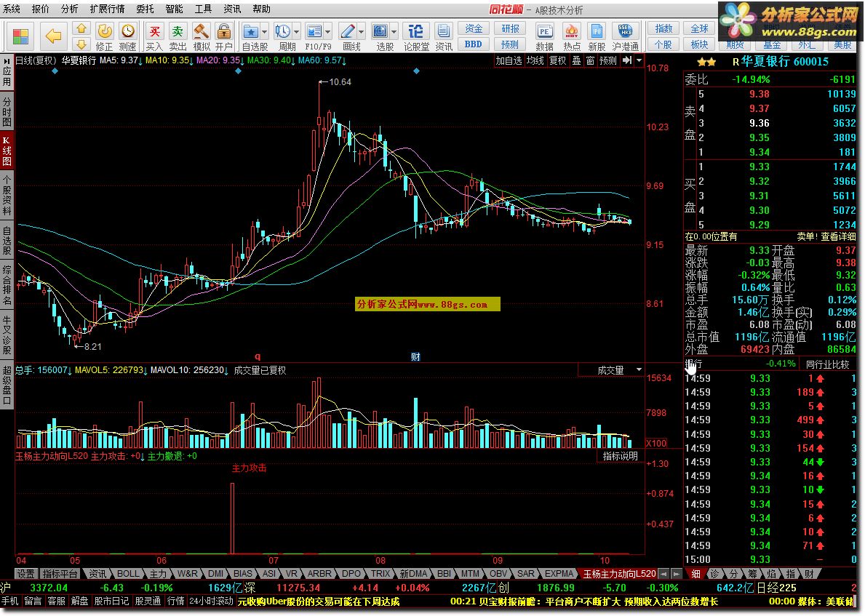Open the 测速 speed test tool

click(127, 37)
